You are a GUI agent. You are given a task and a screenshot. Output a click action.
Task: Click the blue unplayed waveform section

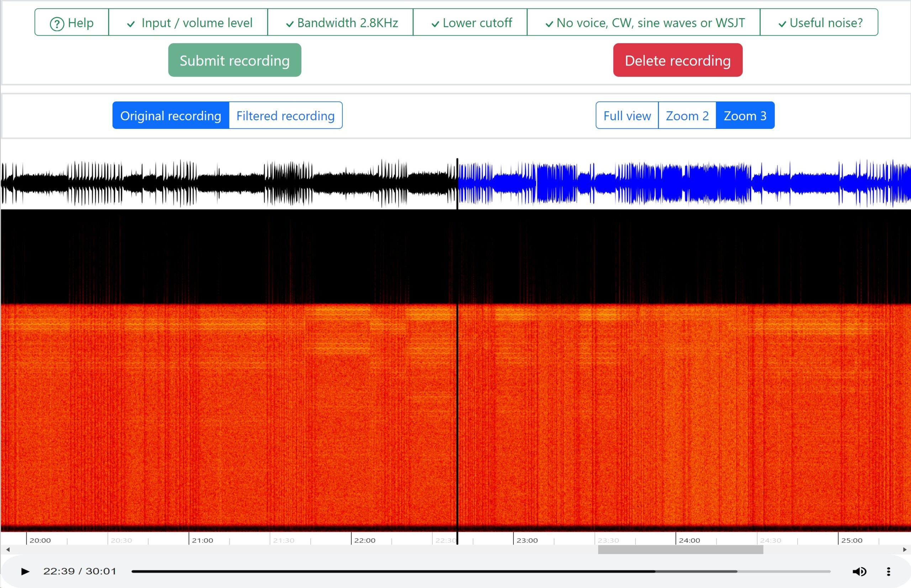(684, 183)
